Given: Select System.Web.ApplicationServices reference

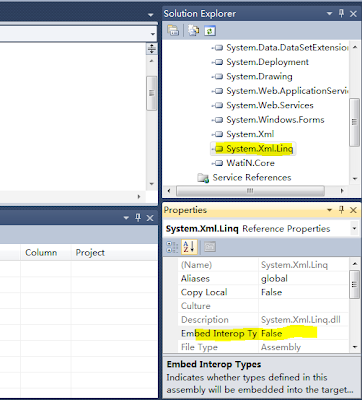Looking at the screenshot, I should [x=280, y=91].
